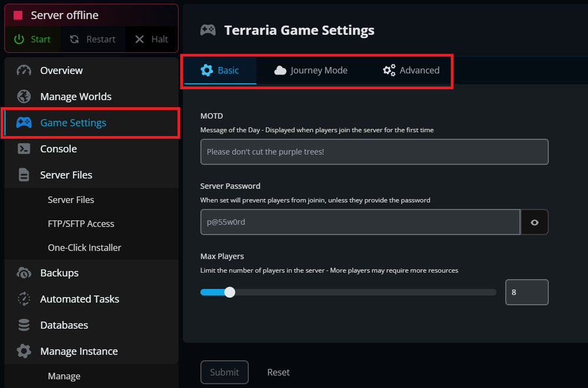The image size is (588, 388).
Task: Click the Submit button
Action: tap(224, 372)
